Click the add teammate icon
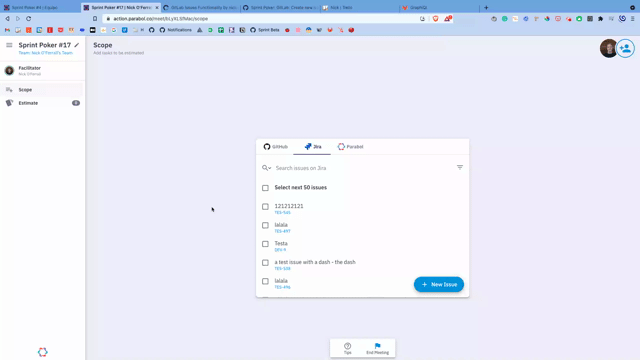 (x=625, y=49)
